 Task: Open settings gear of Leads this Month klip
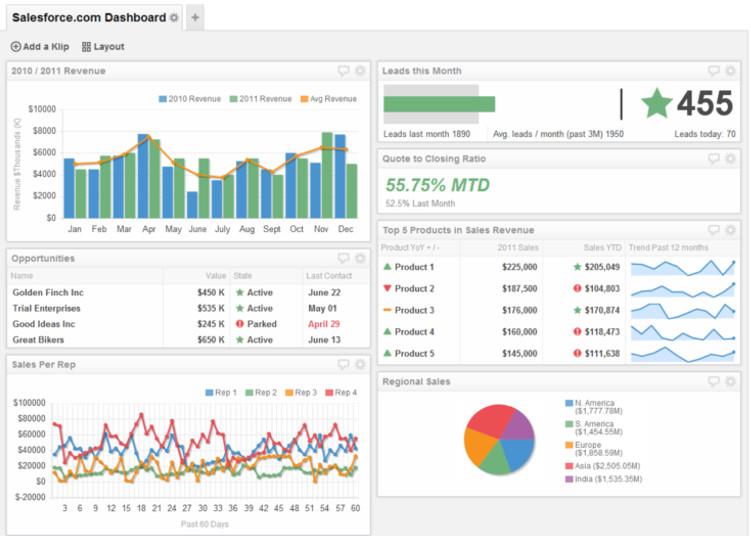click(730, 71)
